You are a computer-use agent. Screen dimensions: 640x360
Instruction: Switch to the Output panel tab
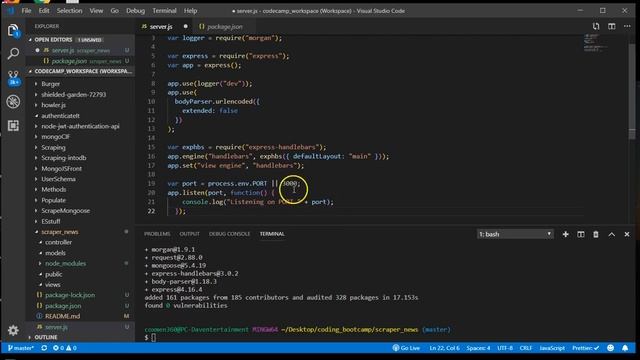[189, 234]
